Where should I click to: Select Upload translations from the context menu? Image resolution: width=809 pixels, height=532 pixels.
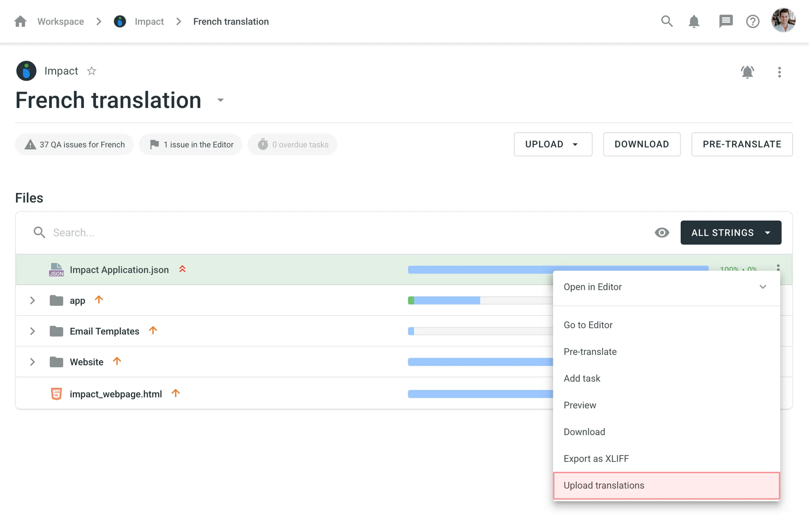[x=604, y=486]
